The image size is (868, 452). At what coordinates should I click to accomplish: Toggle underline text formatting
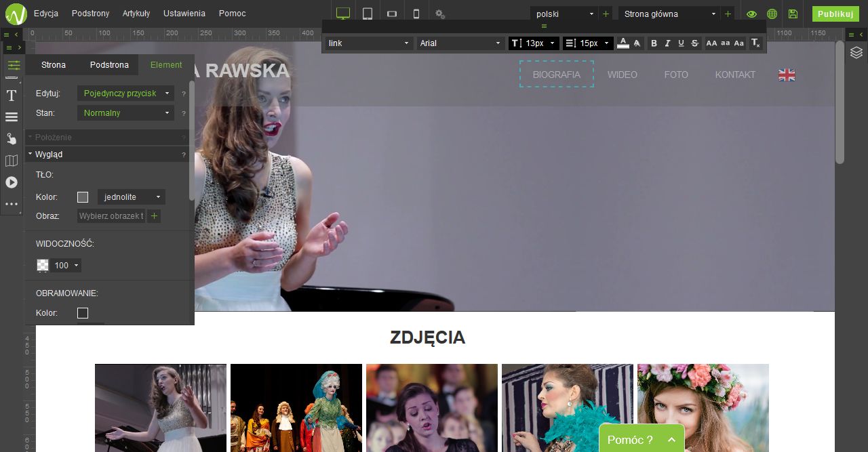tap(681, 43)
